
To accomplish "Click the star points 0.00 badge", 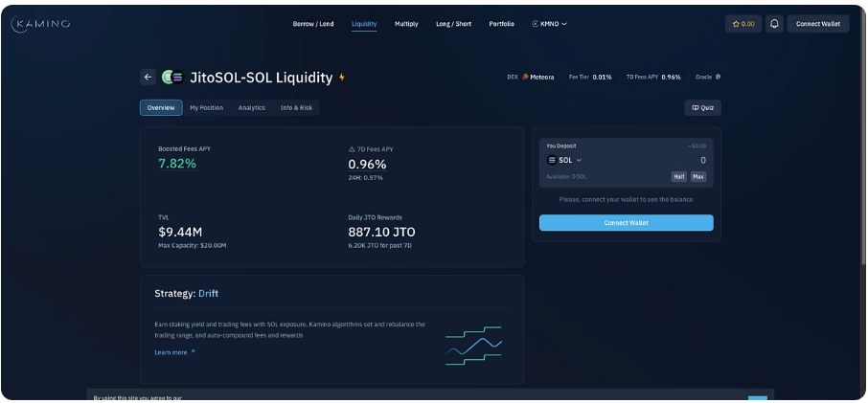I will (x=742, y=24).
